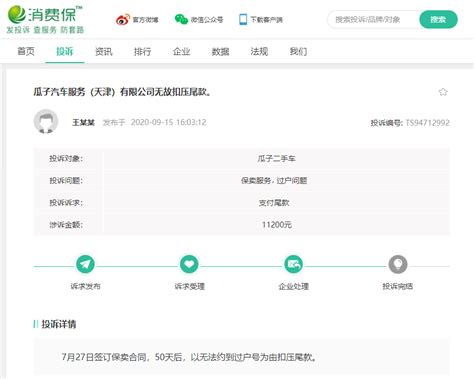Click the 投诉诉求 label
474x379 pixels.
(x=66, y=202)
